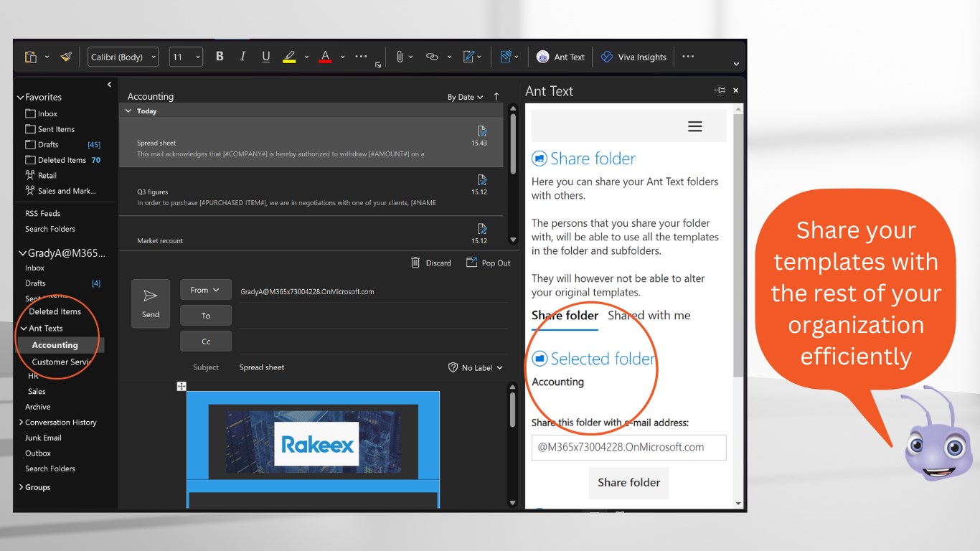The height and width of the screenshot is (551, 980).
Task: Select the Share folder tab
Action: point(565,315)
